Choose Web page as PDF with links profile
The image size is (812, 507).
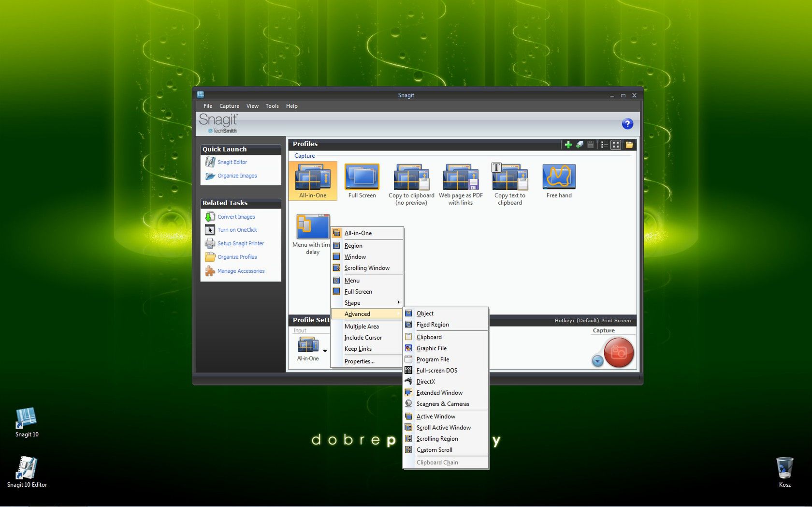[x=461, y=184]
